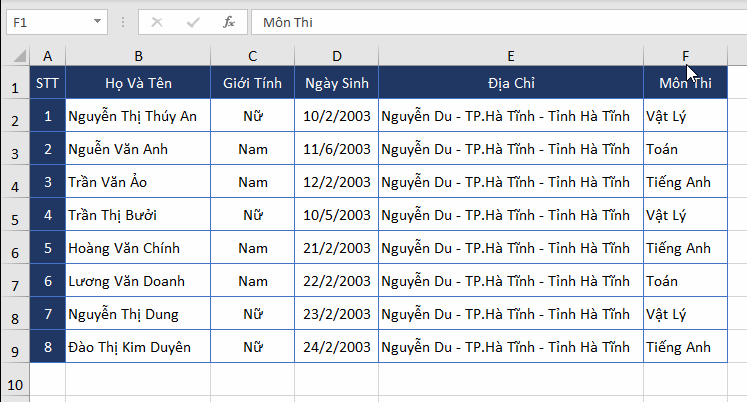Screen dimensions: 747x402
Task: Select cell Nguyễn Thị Thúy An
Action: pyautogui.click(x=138, y=116)
